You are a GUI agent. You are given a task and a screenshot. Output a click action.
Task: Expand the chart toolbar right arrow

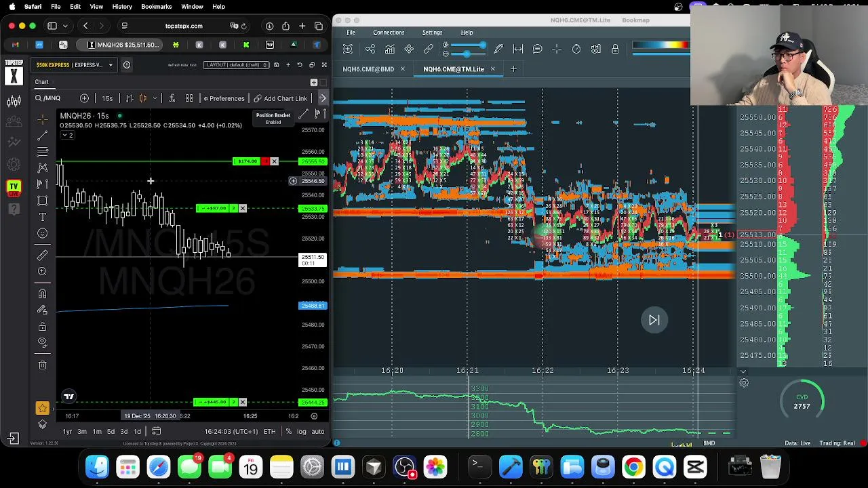[x=323, y=98]
